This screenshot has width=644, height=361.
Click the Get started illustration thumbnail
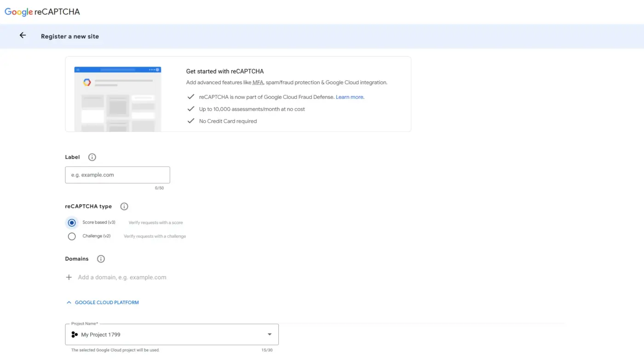point(118,99)
